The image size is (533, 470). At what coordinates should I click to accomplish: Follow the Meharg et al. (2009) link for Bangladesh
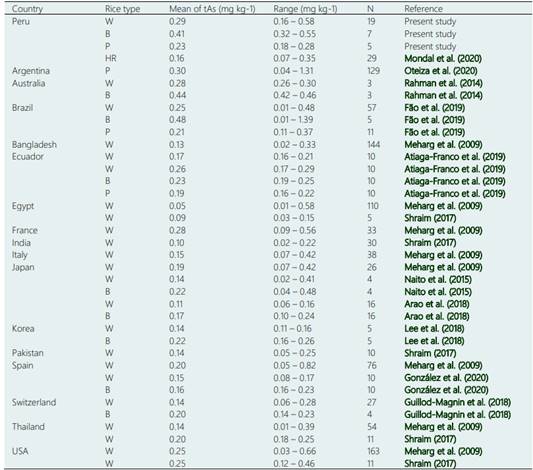[443, 144]
